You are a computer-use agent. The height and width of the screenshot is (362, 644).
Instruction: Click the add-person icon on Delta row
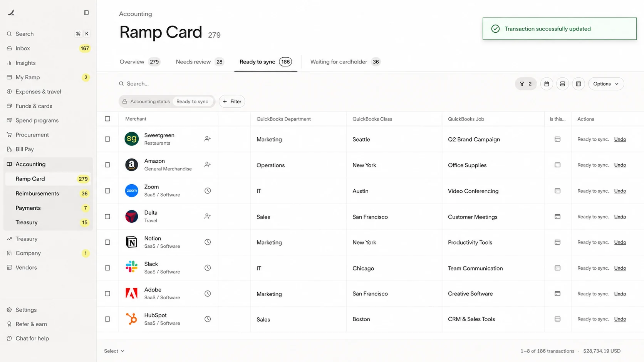(x=208, y=217)
